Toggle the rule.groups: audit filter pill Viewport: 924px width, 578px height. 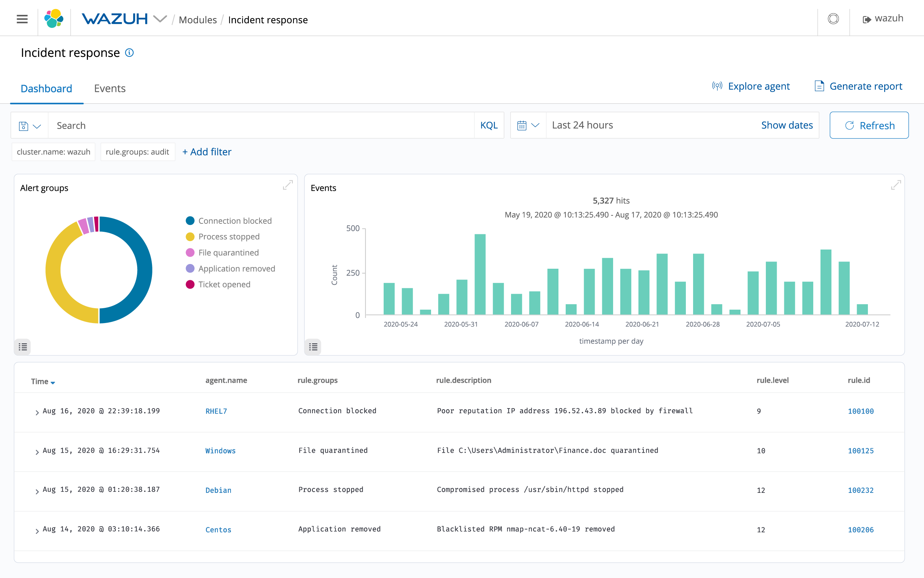[138, 151]
